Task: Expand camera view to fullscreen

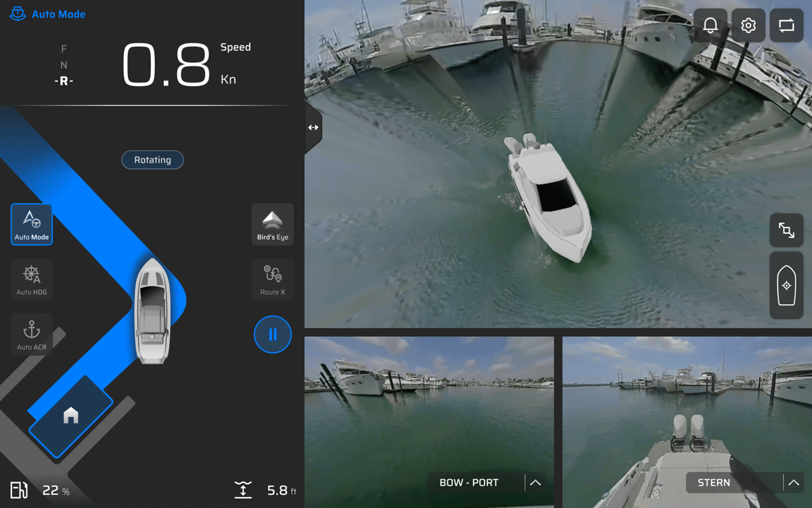Action: [x=786, y=230]
